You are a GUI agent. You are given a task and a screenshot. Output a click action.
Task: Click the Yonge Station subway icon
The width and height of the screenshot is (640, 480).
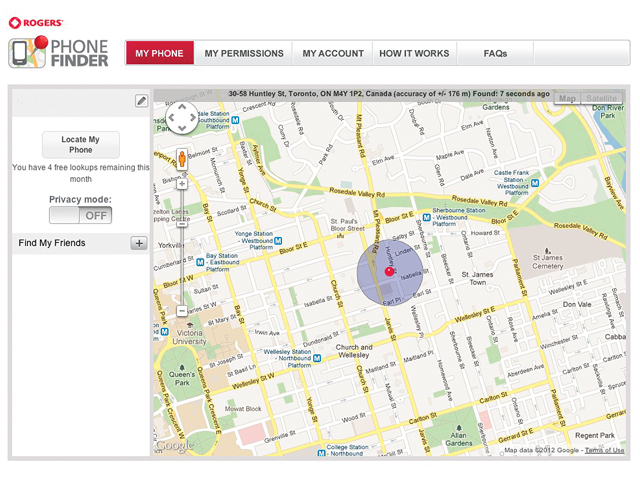pos(277,241)
